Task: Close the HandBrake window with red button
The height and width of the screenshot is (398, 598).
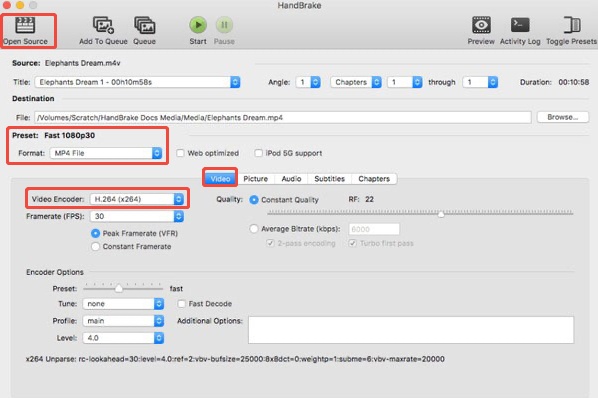Action: [6, 5]
